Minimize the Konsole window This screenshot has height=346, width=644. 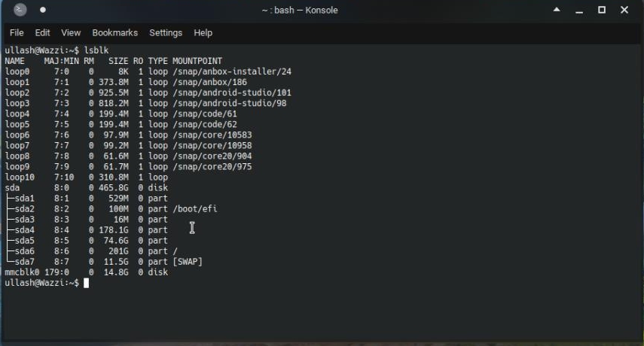click(x=579, y=11)
